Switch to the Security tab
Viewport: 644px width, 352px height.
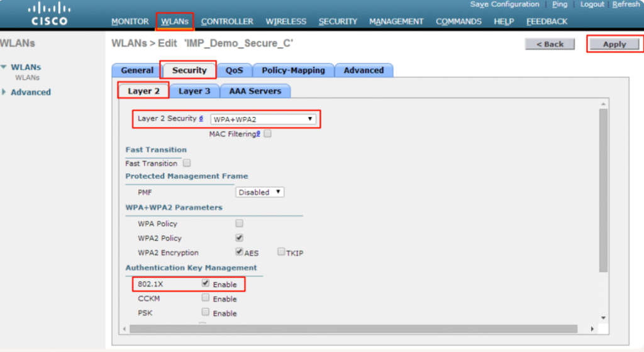click(x=189, y=71)
